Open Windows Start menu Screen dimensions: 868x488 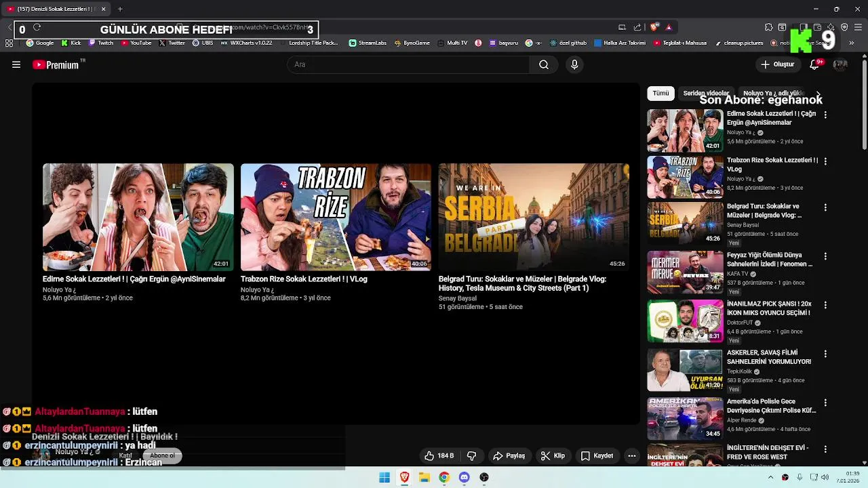384,477
